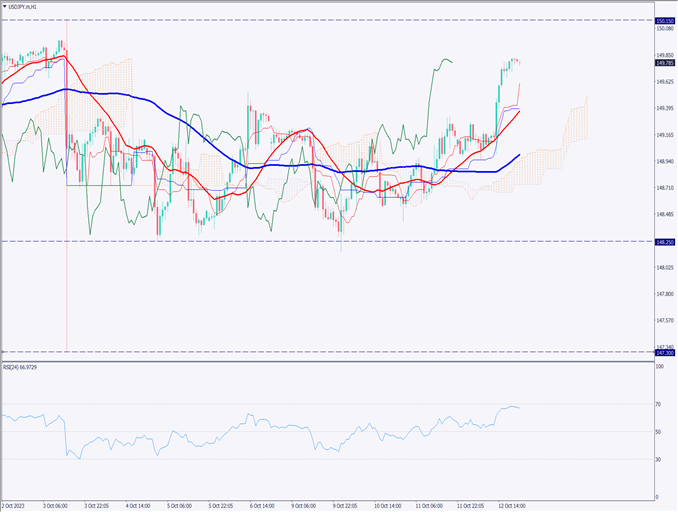678x512 pixels.
Task: Click the 148.030 price axis tick
Action: tap(664, 267)
